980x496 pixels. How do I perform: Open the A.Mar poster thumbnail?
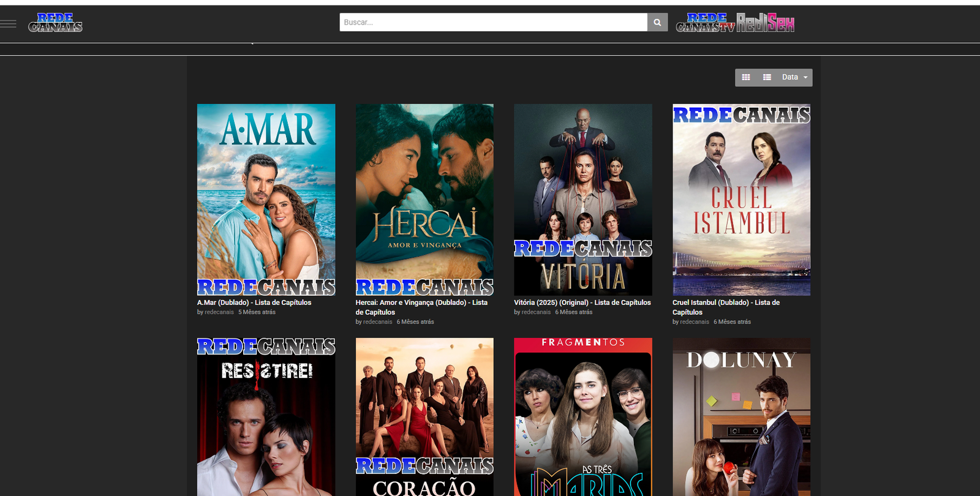click(x=266, y=200)
